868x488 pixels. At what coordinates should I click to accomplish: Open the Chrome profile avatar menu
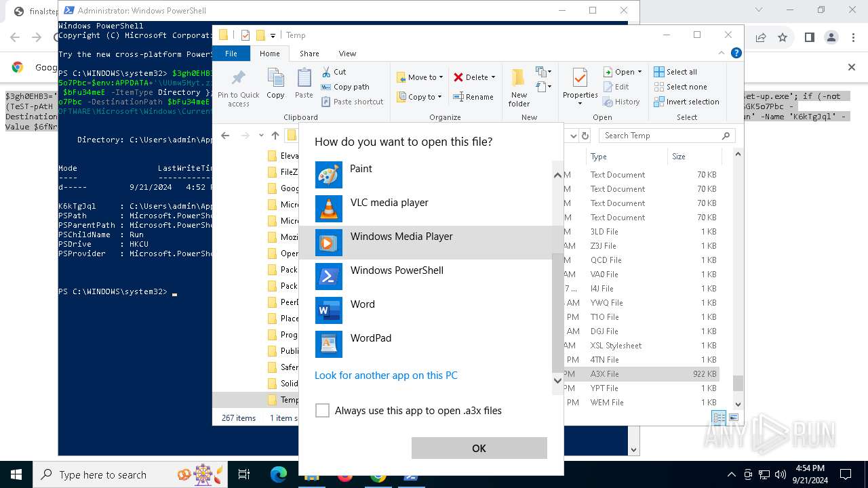[x=831, y=37]
